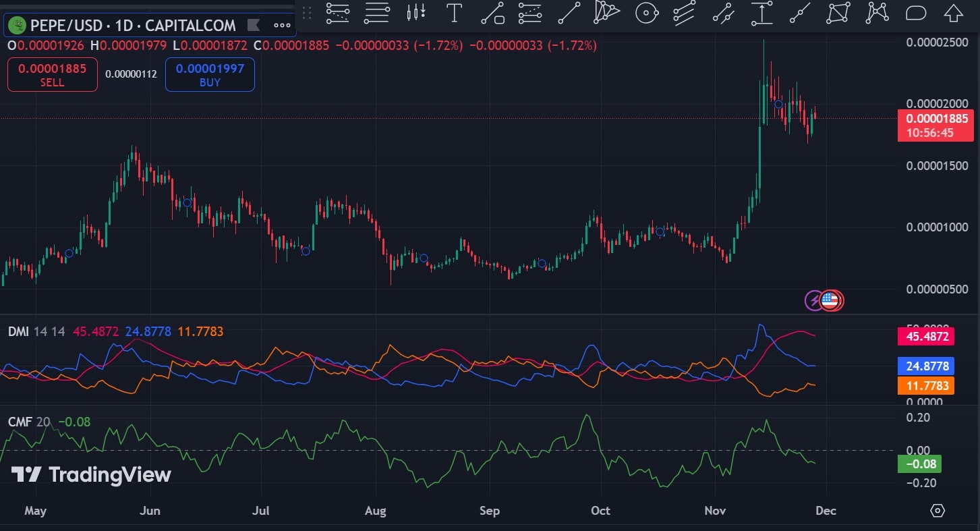Select the candlestick bars pattern tool
Image resolution: width=980 pixels, height=531 pixels.
click(x=416, y=12)
